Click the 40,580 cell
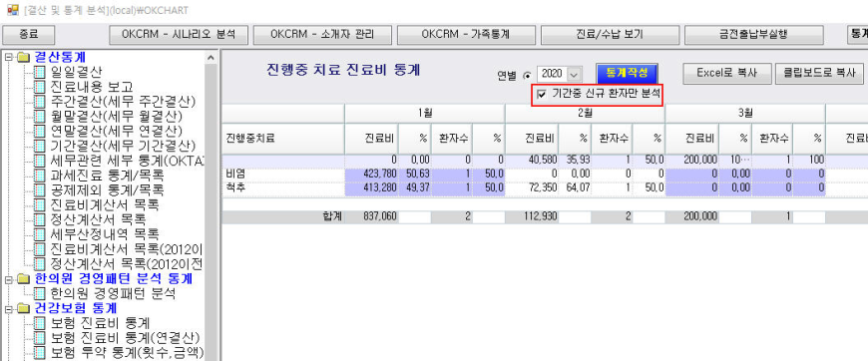Screen dimensions: 868x361 coord(532,160)
